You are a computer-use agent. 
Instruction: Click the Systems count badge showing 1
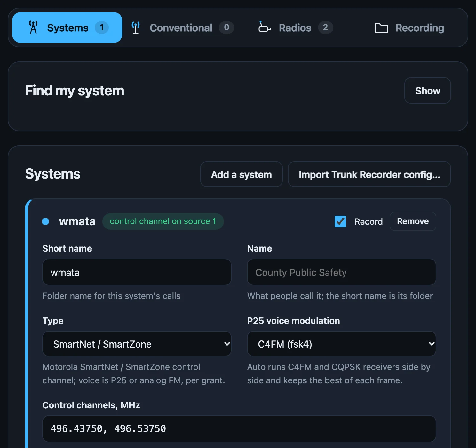[102, 28]
